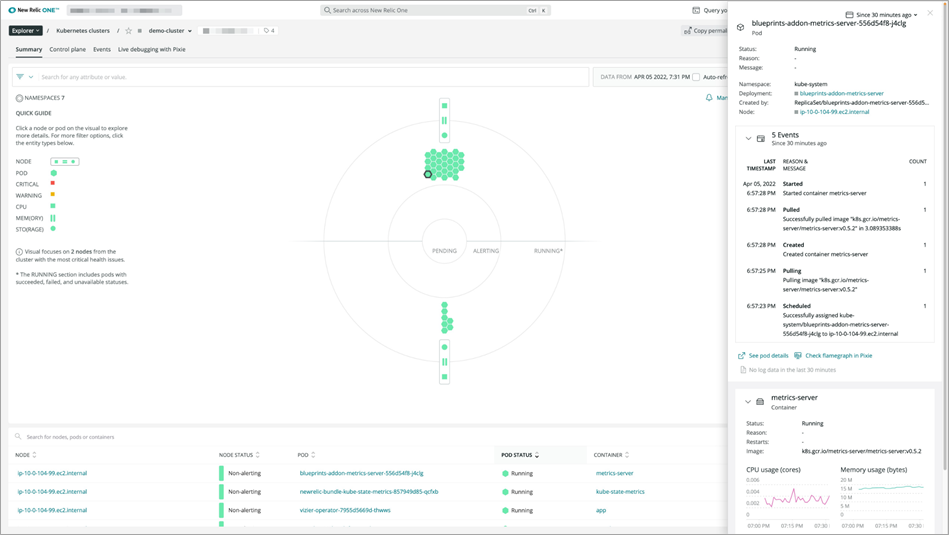
Task: Click the POD green hexagon legend swatch
Action: [x=53, y=173]
